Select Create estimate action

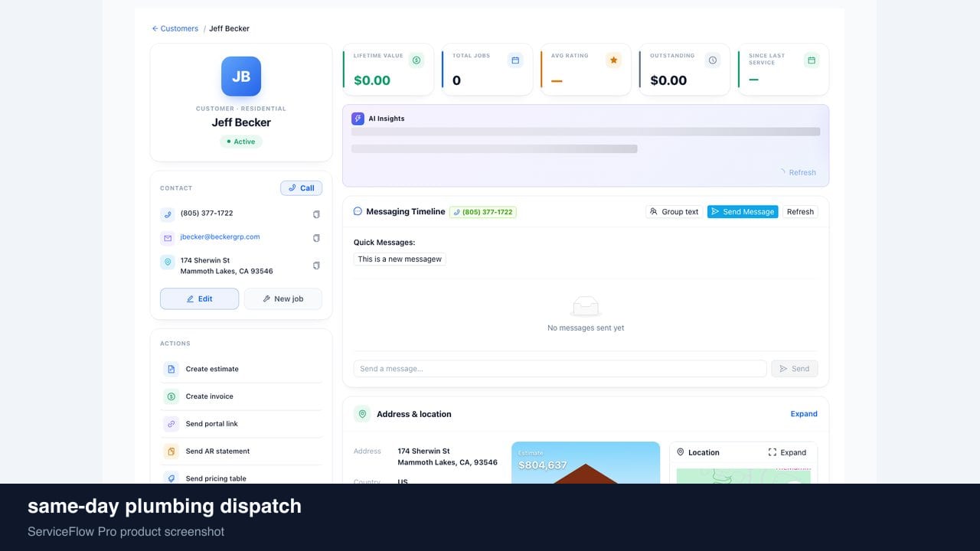(241, 369)
